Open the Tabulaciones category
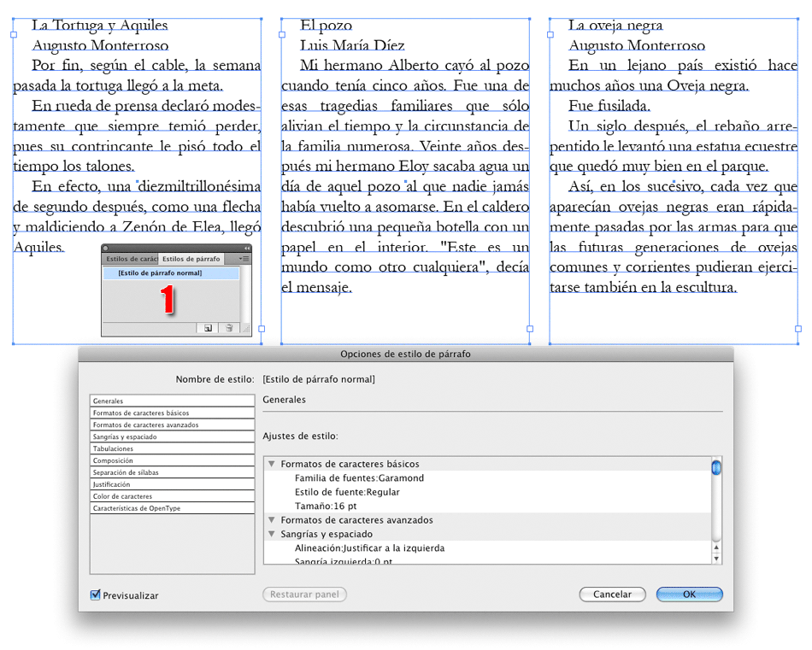 point(172,448)
